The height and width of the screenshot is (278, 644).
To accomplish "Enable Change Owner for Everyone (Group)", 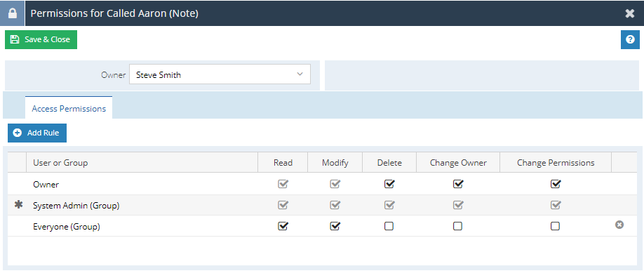I will (x=457, y=226).
